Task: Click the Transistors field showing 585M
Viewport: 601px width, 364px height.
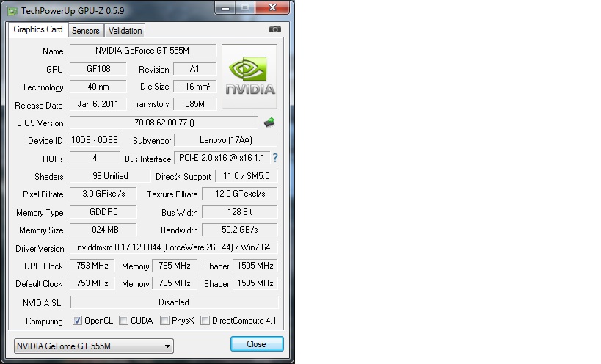Action: (x=194, y=104)
